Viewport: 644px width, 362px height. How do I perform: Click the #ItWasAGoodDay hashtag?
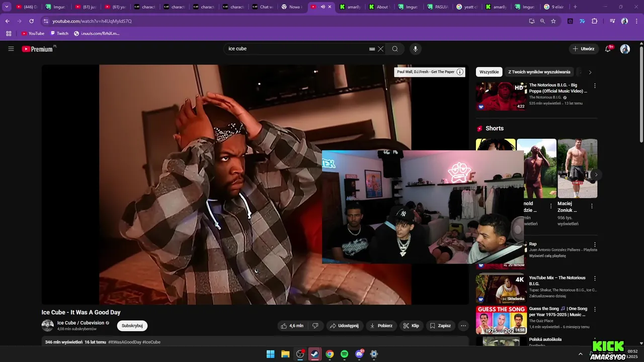(x=124, y=342)
